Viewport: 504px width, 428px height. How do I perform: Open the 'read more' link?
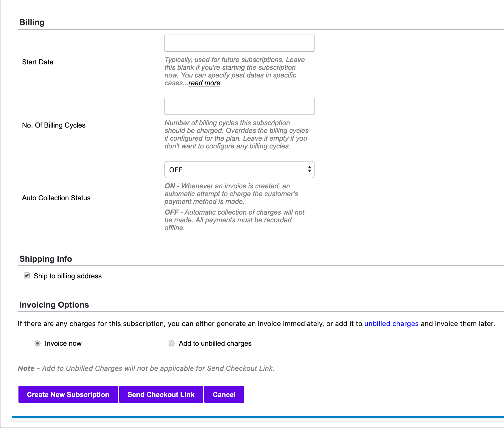(x=204, y=83)
